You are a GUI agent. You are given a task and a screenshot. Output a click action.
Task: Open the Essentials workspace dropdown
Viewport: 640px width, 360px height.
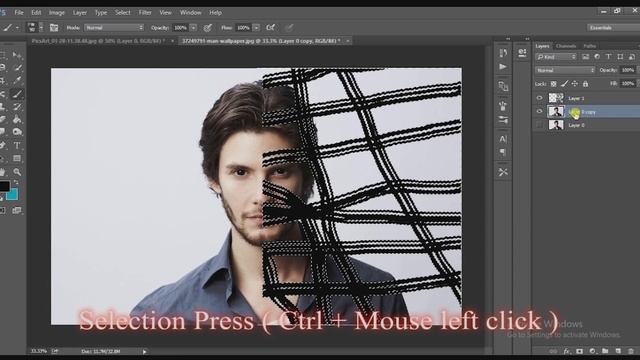click(613, 28)
